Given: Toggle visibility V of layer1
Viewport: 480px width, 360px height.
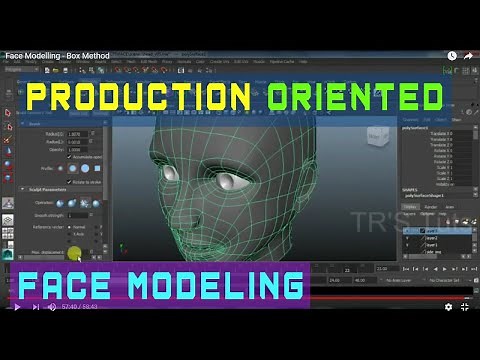Looking at the screenshot, I should [407, 245].
